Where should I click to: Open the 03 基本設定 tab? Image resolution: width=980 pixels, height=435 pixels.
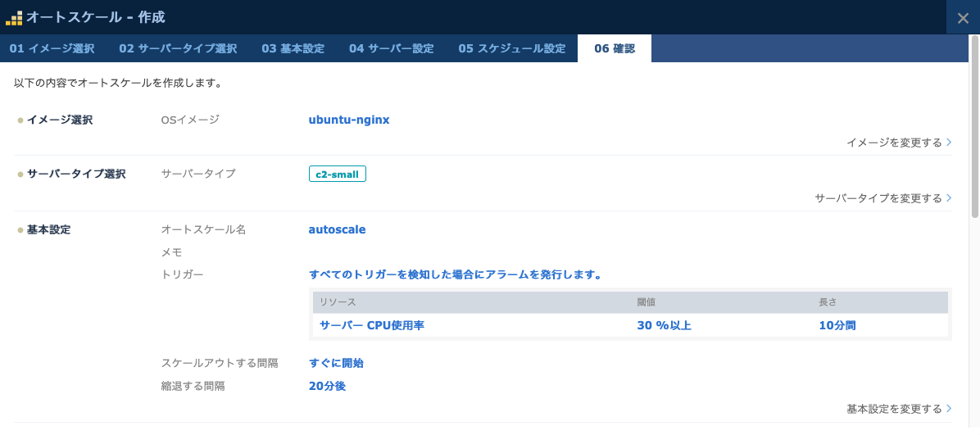pyautogui.click(x=293, y=48)
